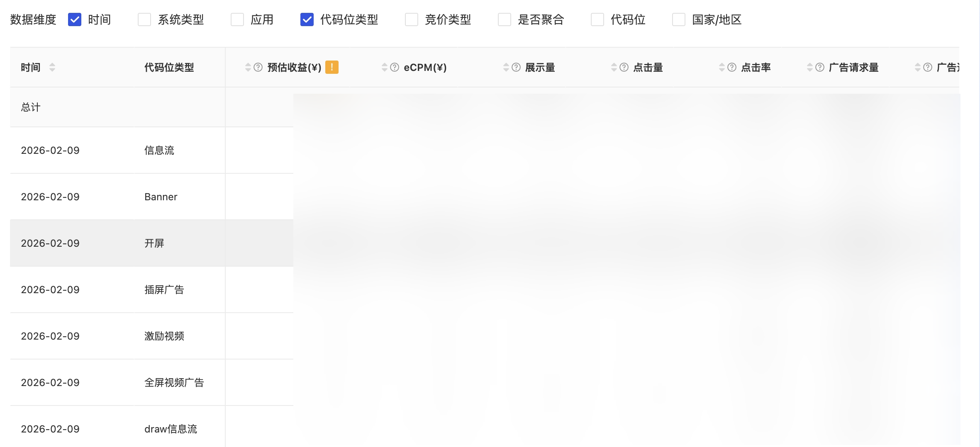Tick the 竞价类型 checkbox
The image size is (980, 447).
412,19
